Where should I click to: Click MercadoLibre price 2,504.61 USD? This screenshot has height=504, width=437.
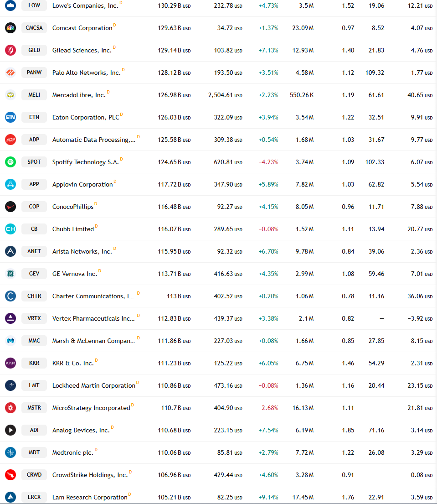(225, 95)
